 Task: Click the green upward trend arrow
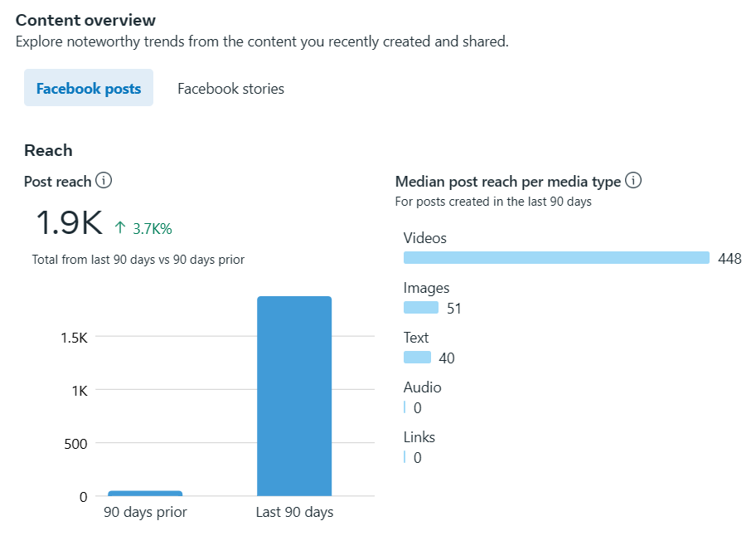[120, 228]
